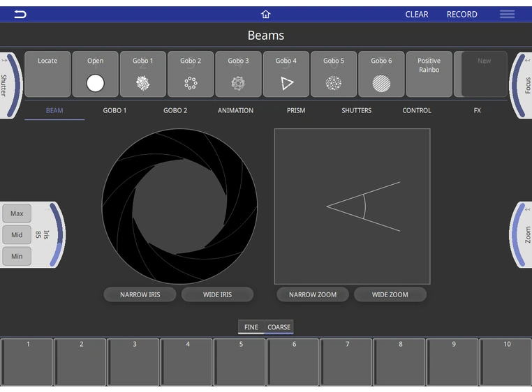This screenshot has height=392, width=532.
Task: Expand the Focus side wheel
Action: pos(524,85)
